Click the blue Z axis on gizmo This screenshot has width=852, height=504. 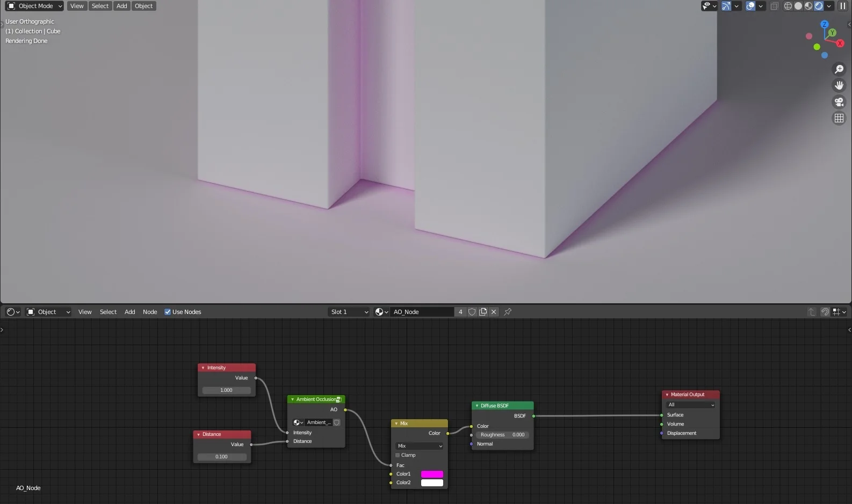[825, 24]
